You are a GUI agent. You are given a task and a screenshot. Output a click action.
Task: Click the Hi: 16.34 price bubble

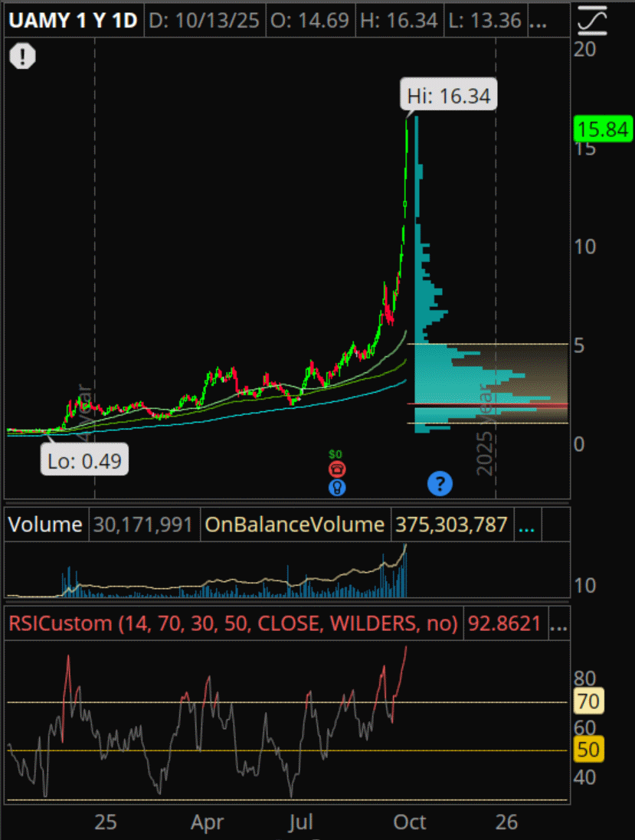coord(449,96)
